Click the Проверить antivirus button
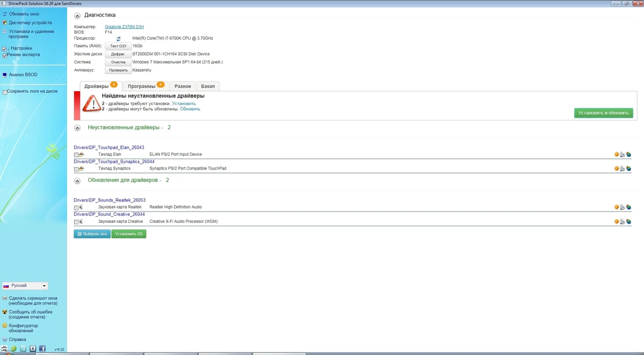 [x=118, y=70]
